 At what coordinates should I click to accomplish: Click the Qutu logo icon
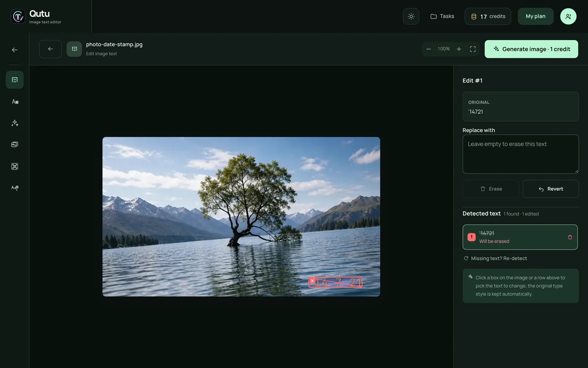point(18,16)
